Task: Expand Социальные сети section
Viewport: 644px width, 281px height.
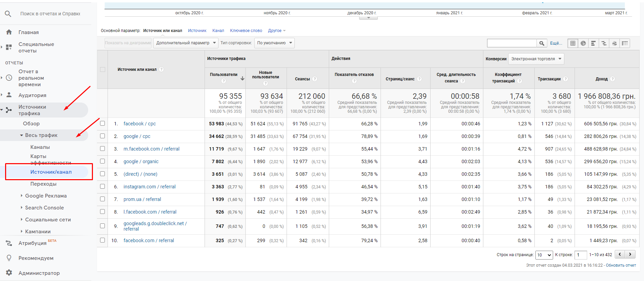Action: click(x=21, y=219)
